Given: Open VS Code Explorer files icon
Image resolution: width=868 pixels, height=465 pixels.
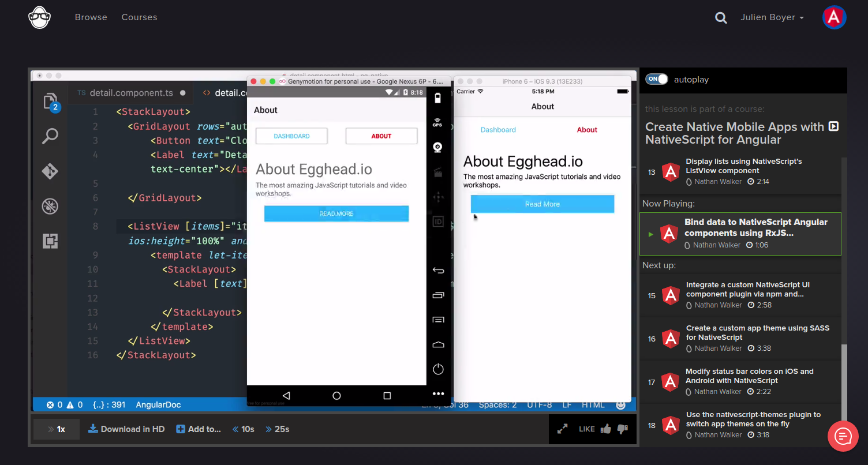Looking at the screenshot, I should point(51,102).
